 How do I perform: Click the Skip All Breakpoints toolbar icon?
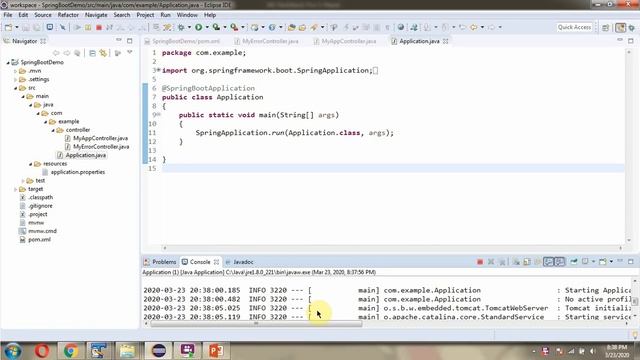(63, 27)
